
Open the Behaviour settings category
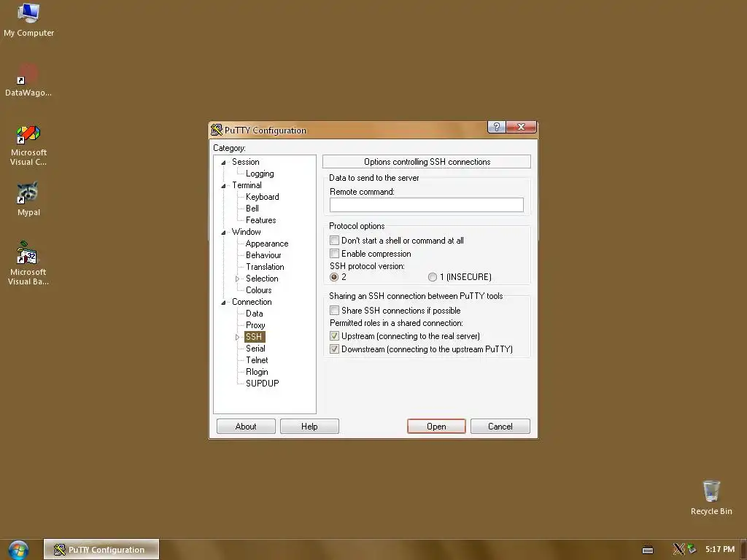pos(263,255)
